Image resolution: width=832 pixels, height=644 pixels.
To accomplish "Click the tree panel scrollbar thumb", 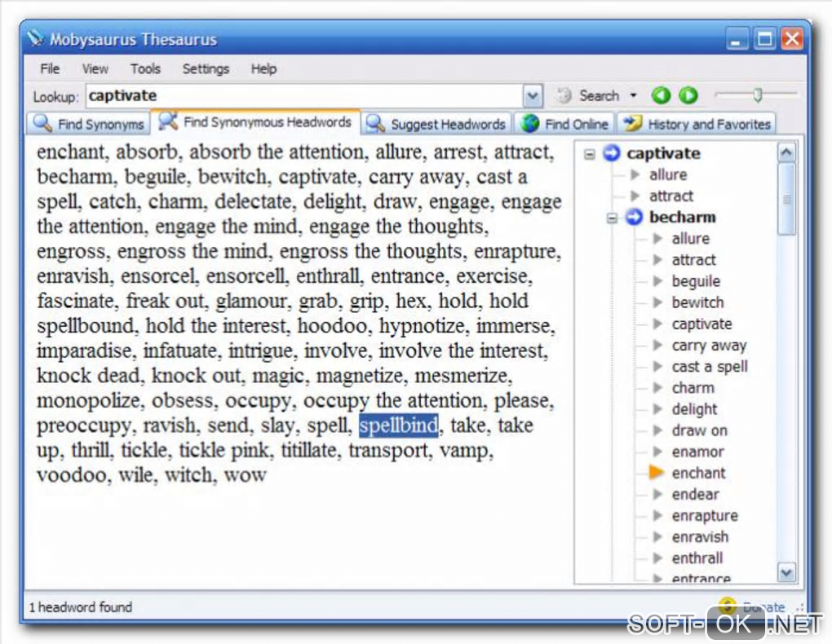I will click(786, 199).
